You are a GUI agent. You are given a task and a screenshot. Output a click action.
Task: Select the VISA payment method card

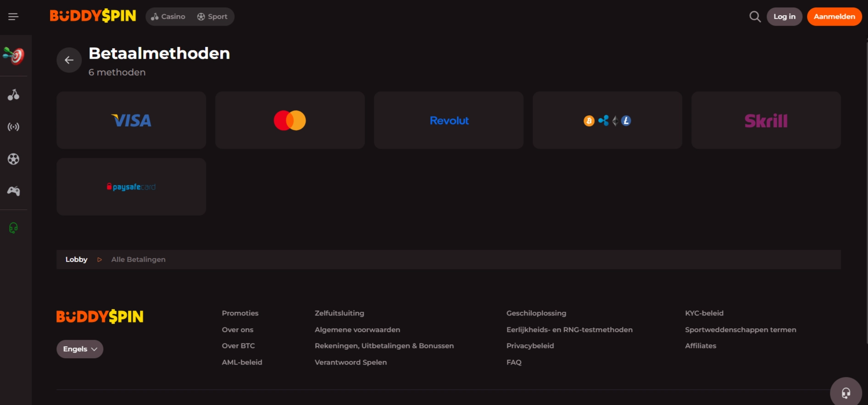tap(131, 120)
